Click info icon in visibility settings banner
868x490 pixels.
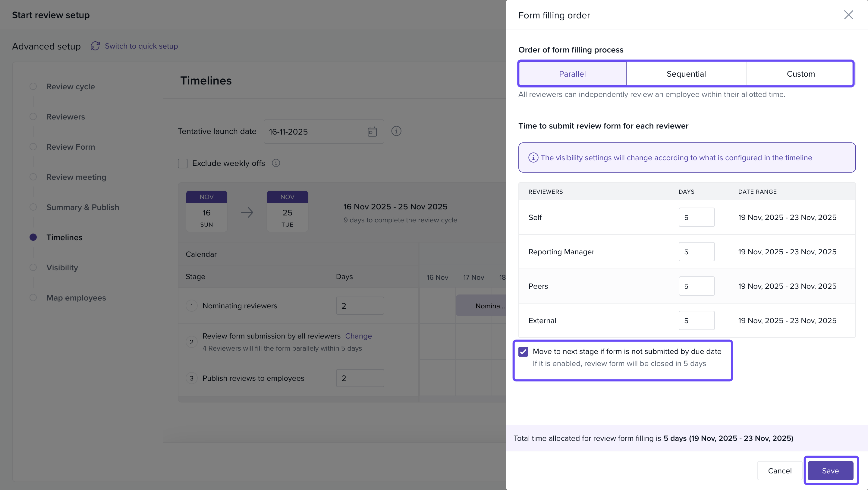click(x=533, y=157)
